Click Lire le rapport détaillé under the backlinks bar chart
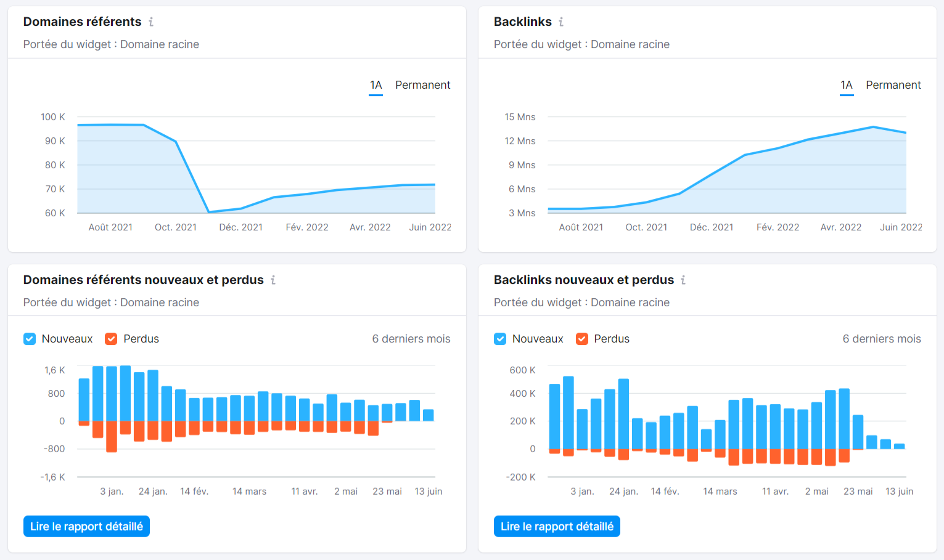The height and width of the screenshot is (560, 944). coord(556,526)
